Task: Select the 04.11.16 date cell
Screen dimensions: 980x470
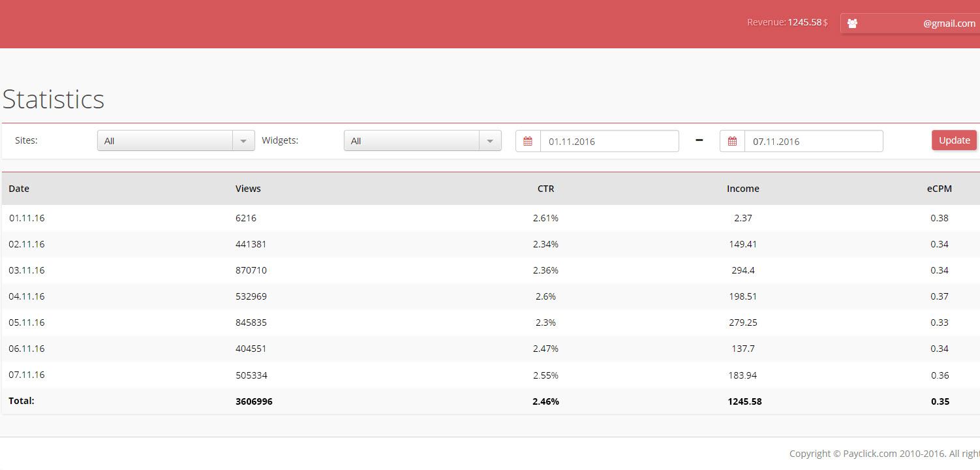Action: point(27,296)
